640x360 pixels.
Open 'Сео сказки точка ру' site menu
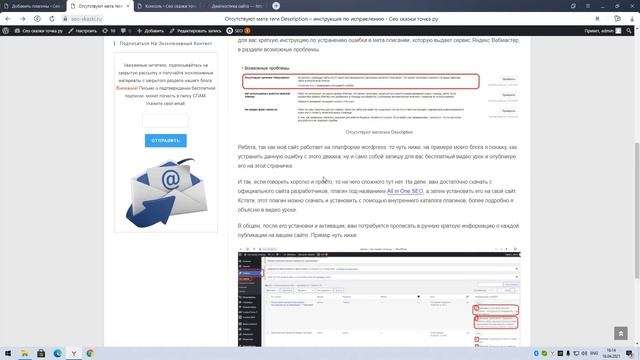point(39,31)
